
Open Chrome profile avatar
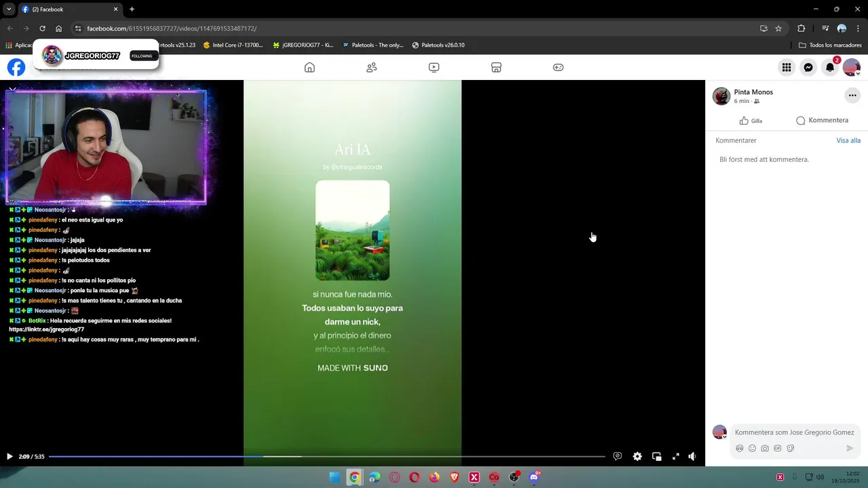click(842, 28)
